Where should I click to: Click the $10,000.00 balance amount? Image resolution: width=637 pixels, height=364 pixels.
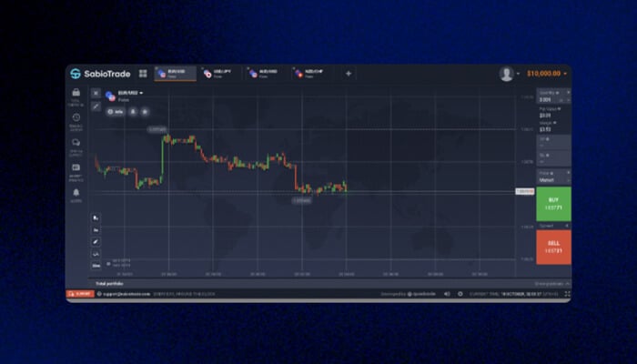(x=543, y=74)
